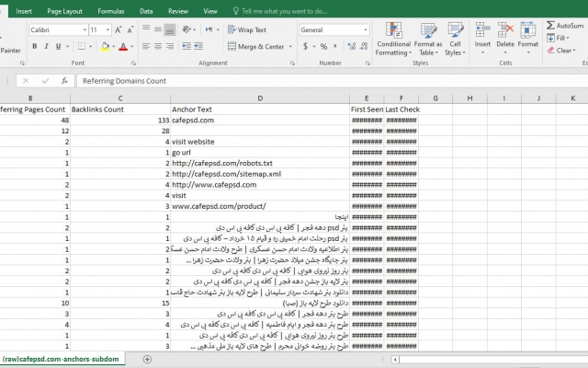Click Merge & Center button
This screenshot has height=368, width=588.
point(256,46)
